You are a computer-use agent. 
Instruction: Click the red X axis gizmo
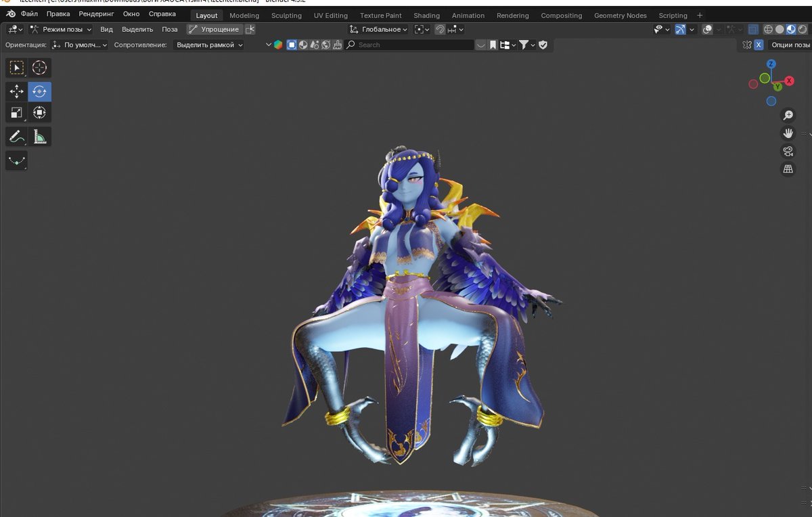tap(789, 81)
